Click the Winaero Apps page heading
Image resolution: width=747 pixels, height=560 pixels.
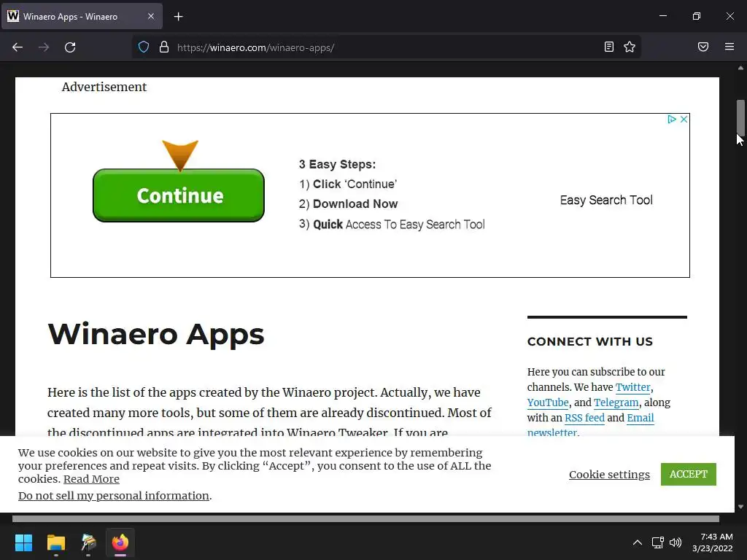point(156,334)
